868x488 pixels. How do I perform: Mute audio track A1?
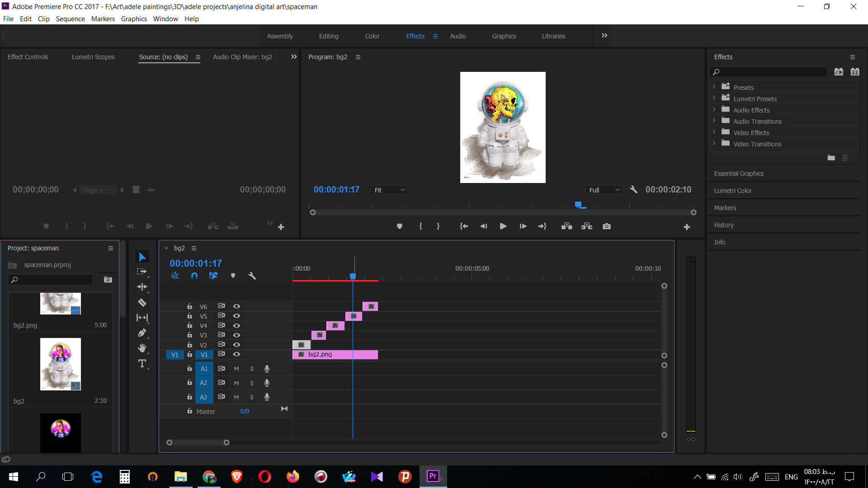point(236,369)
